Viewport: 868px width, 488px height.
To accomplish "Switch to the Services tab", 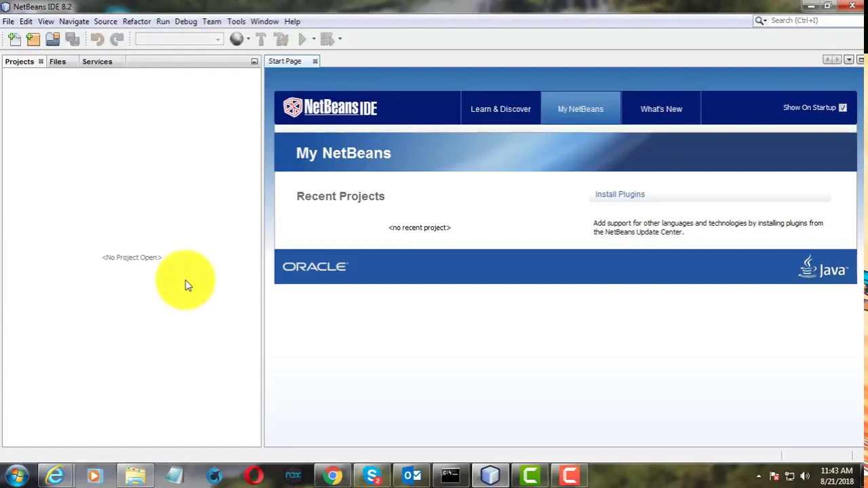I will [97, 62].
